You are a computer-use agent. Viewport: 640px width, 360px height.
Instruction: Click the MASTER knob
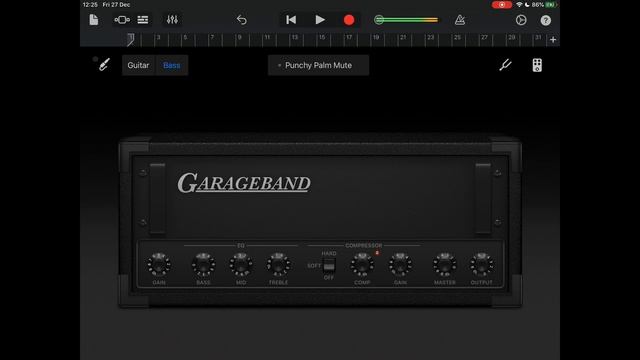[x=444, y=264]
